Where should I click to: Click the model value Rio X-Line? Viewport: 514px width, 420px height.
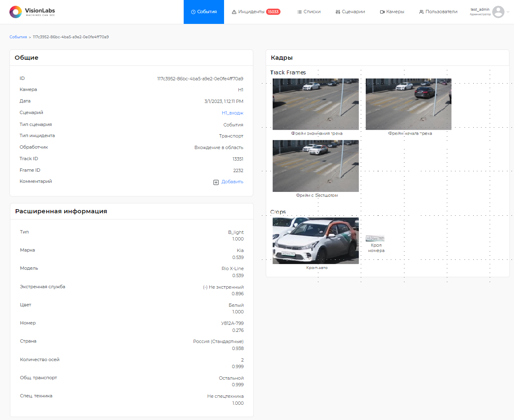[x=233, y=268]
